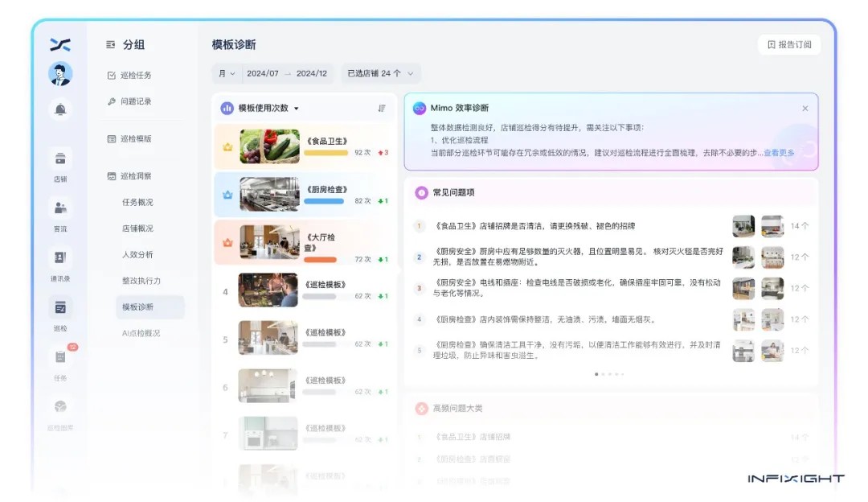Switch to the 巡检 section
Viewport: 868px width, 502px height.
(x=60, y=315)
